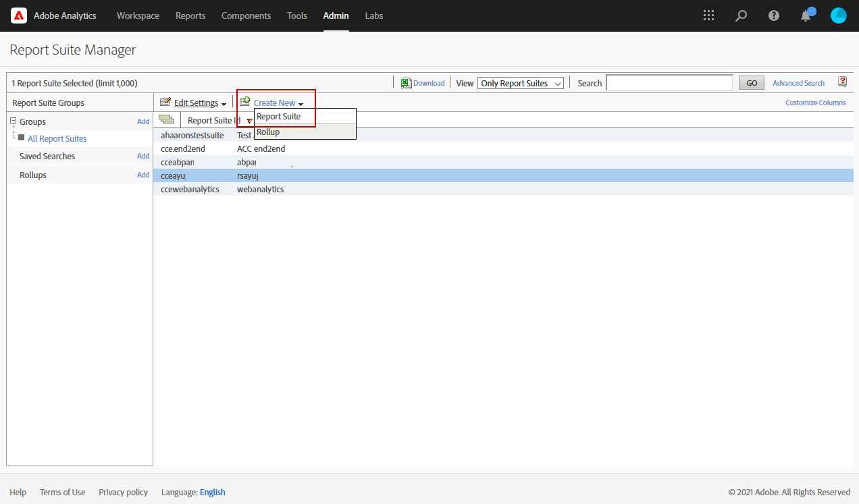
Task: Change language via English link
Action: [213, 492]
